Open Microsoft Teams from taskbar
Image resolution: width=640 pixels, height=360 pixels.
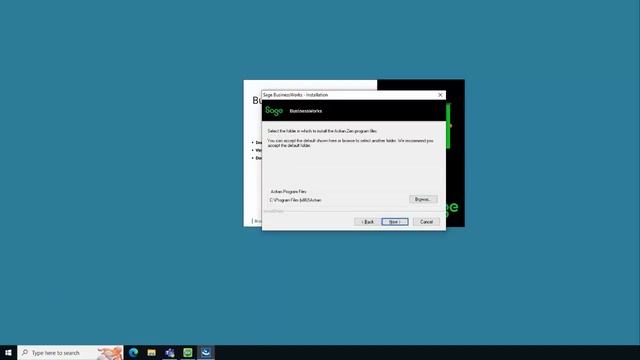(170, 353)
